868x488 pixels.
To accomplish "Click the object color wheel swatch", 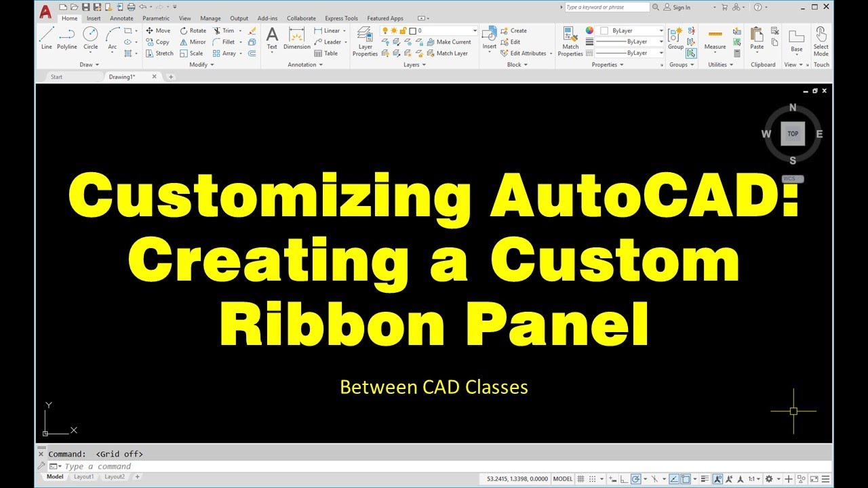I will coord(589,30).
